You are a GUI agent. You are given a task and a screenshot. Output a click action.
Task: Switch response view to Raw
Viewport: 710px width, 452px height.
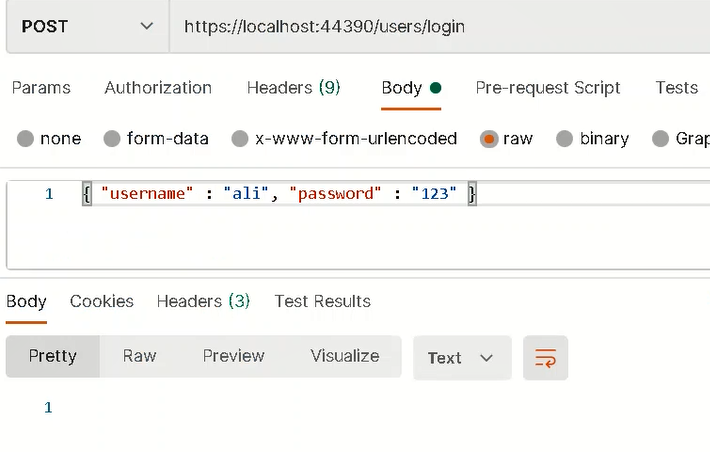(x=139, y=356)
